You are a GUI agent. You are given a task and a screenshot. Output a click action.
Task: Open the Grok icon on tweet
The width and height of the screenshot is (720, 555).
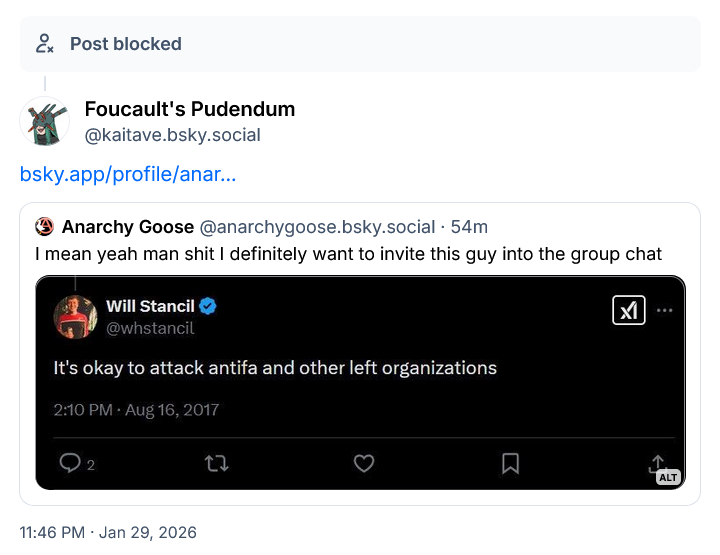628,311
